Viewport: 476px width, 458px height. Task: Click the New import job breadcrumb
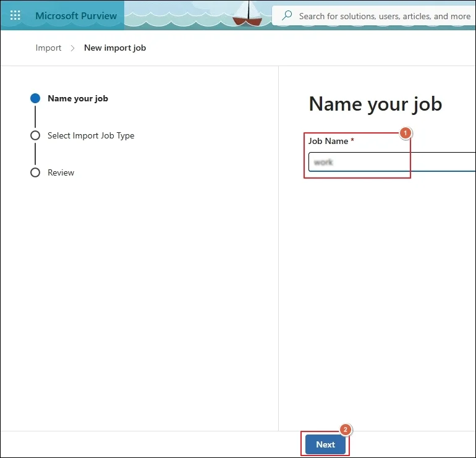(x=115, y=48)
